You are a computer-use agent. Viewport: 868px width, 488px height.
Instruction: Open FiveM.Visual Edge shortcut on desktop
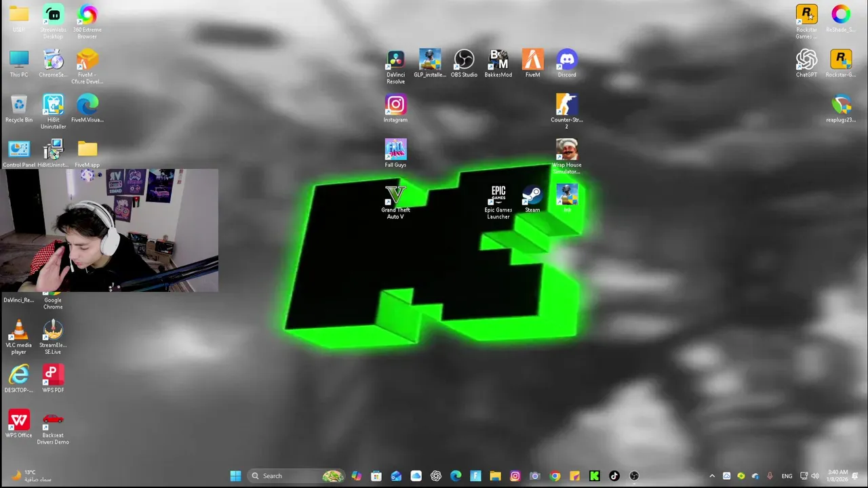87,108
